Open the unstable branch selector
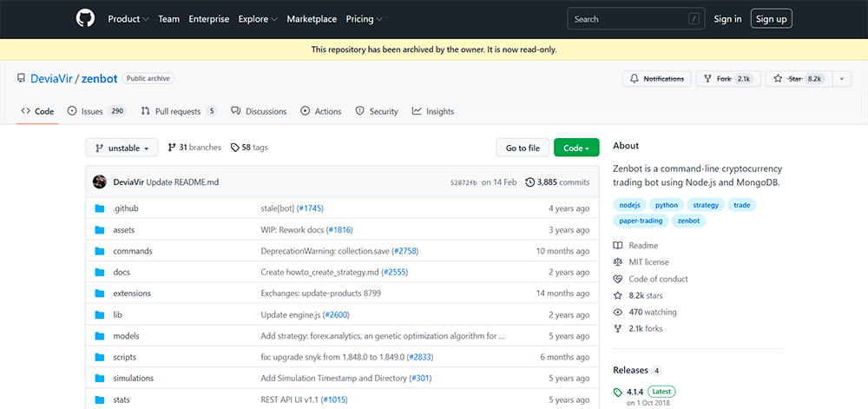This screenshot has width=868, height=409. [122, 148]
